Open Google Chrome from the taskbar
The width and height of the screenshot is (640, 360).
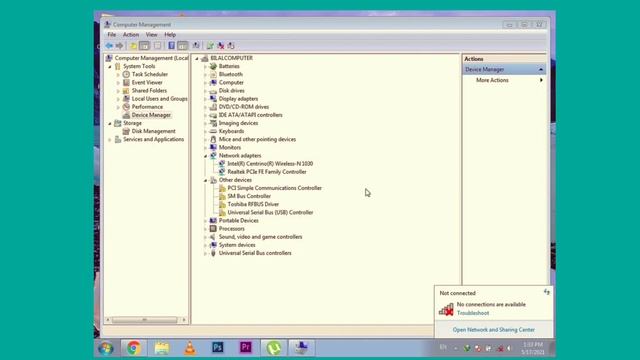click(x=133, y=348)
